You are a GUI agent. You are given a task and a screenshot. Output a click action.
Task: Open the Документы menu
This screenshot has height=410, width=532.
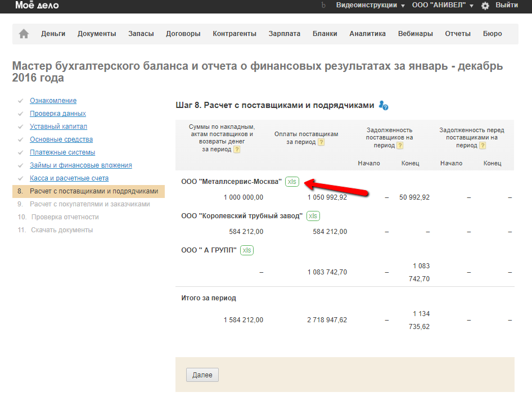(97, 34)
